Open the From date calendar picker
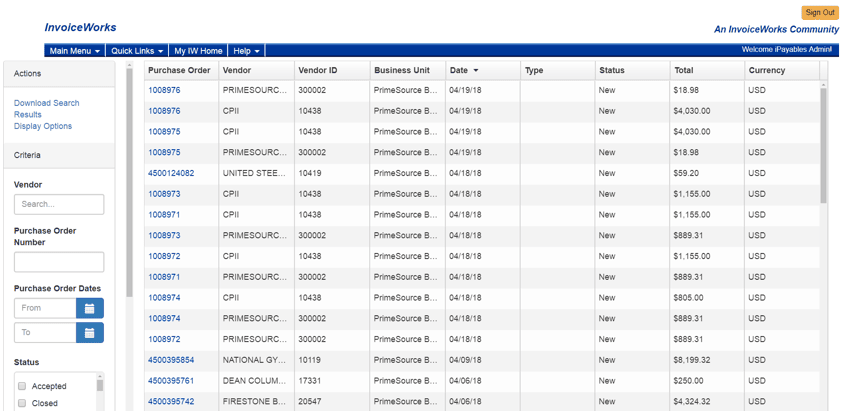This screenshot has height=414, width=845. 90,308
